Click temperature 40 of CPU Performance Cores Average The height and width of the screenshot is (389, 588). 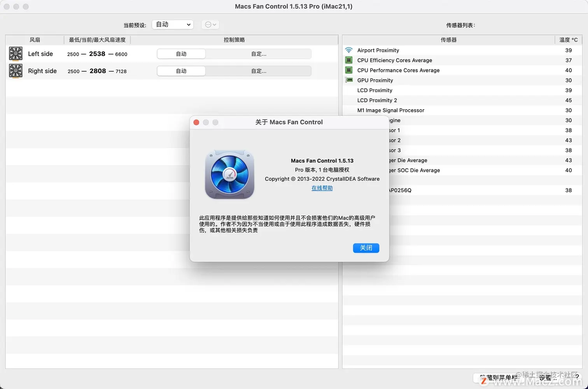click(569, 70)
